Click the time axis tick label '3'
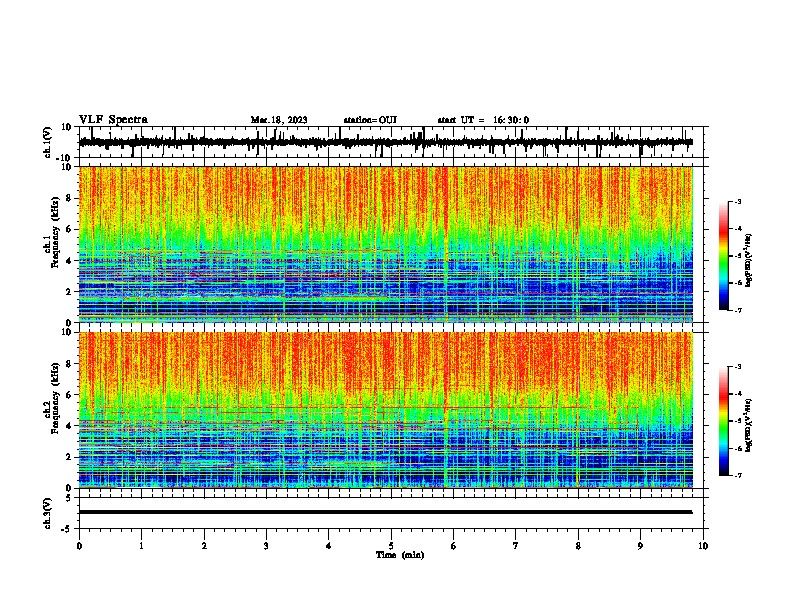The height and width of the screenshot is (612, 792). pos(266,546)
